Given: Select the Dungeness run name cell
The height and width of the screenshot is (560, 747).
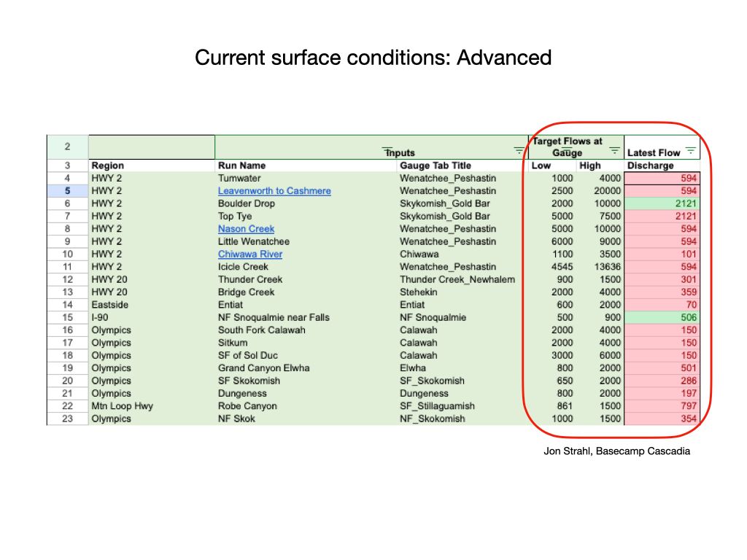Looking at the screenshot, I should [x=306, y=393].
